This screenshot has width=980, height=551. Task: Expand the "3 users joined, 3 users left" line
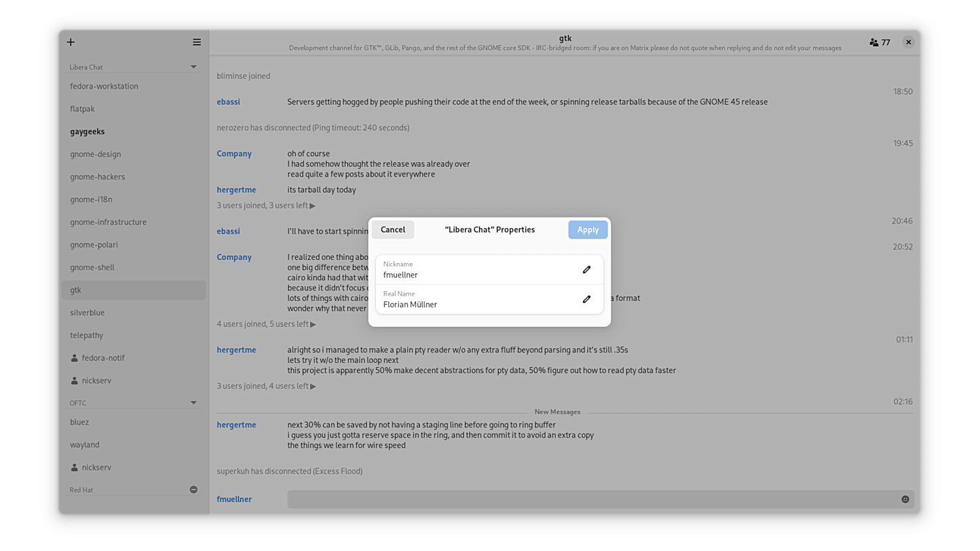266,206
